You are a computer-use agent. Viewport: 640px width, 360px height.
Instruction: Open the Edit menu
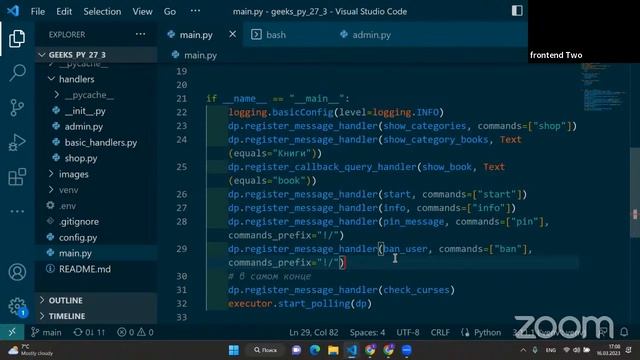[64, 11]
